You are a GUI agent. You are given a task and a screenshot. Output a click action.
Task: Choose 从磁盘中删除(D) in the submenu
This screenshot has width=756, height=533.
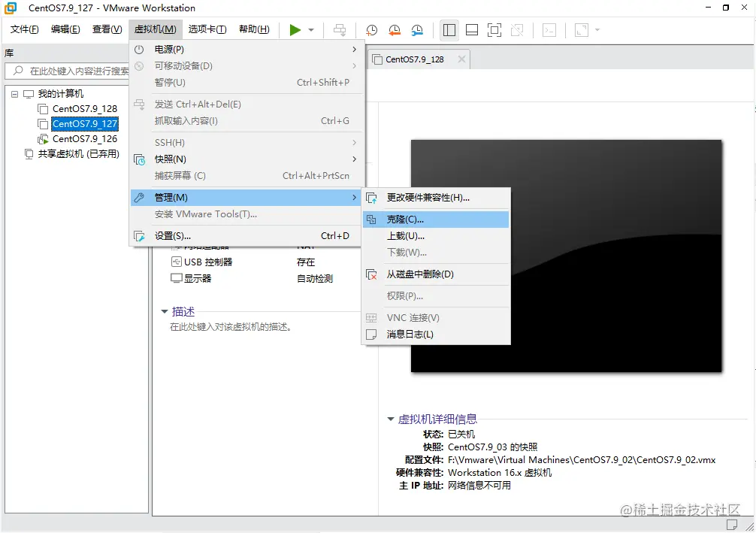pyautogui.click(x=436, y=274)
